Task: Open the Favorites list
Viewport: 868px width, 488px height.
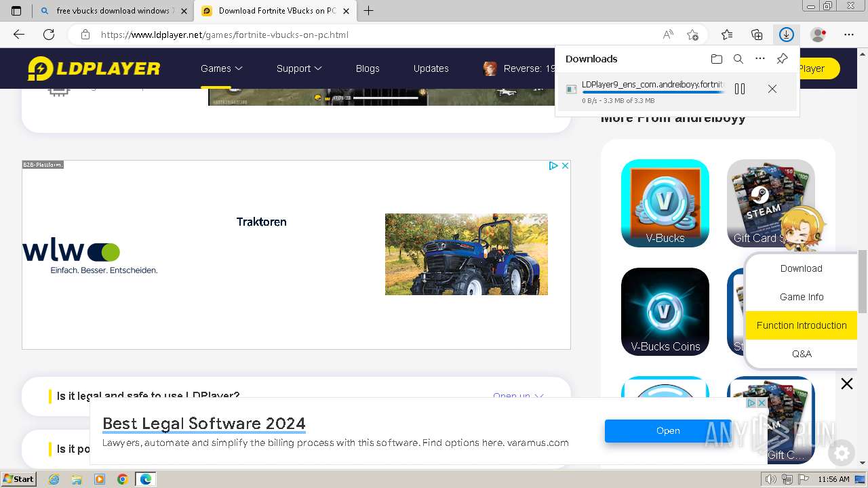Action: 727,35
